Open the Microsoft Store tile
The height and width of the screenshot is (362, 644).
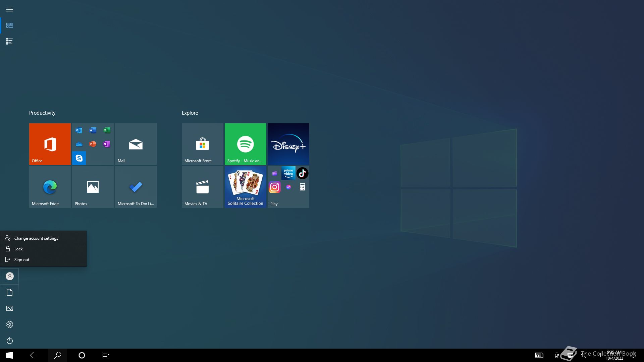203,144
